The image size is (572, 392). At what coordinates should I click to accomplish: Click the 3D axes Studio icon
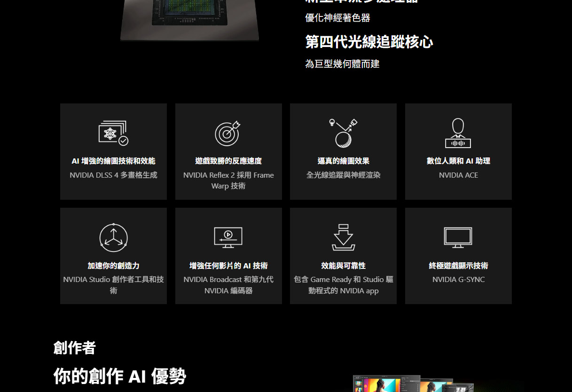(x=113, y=237)
